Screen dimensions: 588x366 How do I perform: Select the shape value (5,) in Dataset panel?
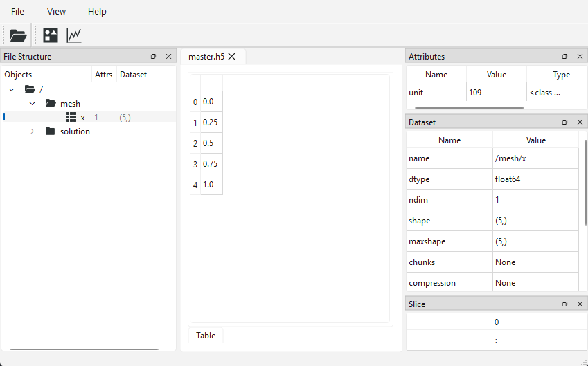pos(535,221)
